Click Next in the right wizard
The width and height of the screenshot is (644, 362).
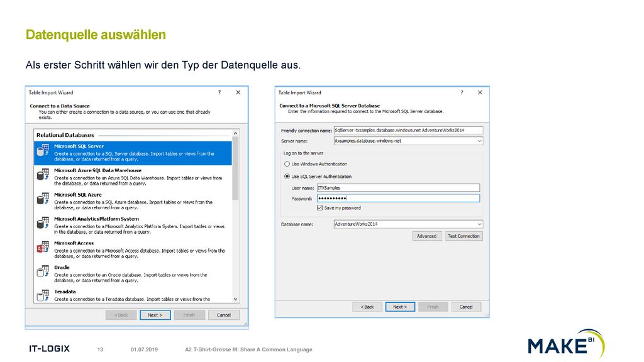(400, 307)
